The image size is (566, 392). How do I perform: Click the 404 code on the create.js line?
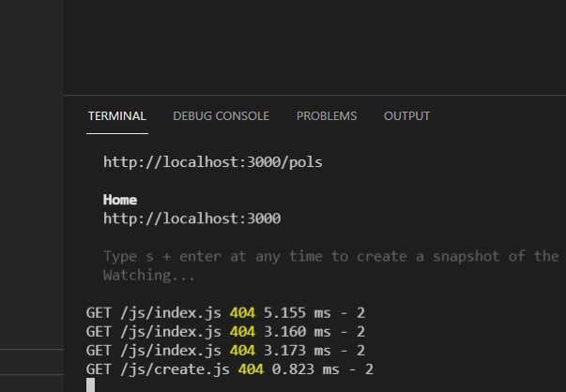(x=249, y=369)
